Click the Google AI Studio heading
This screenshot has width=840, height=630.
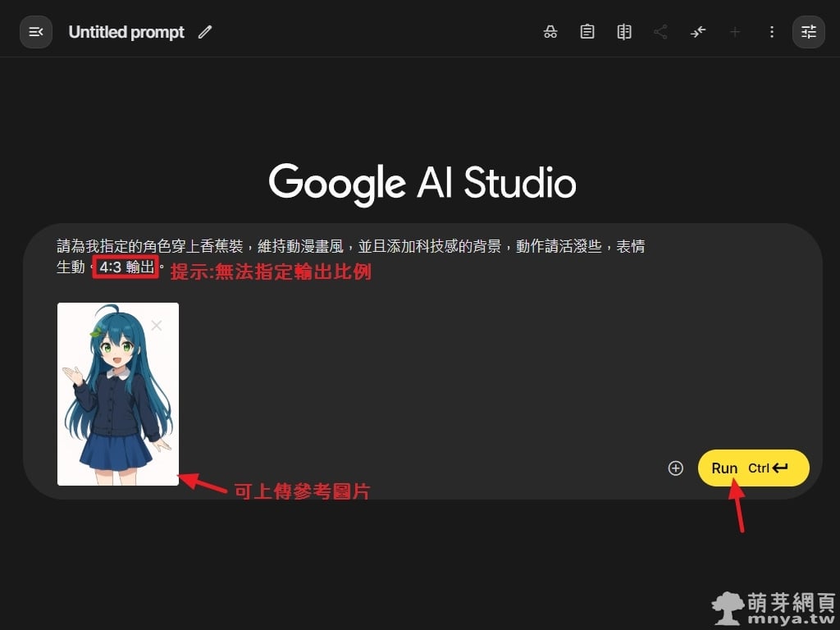coord(422,182)
